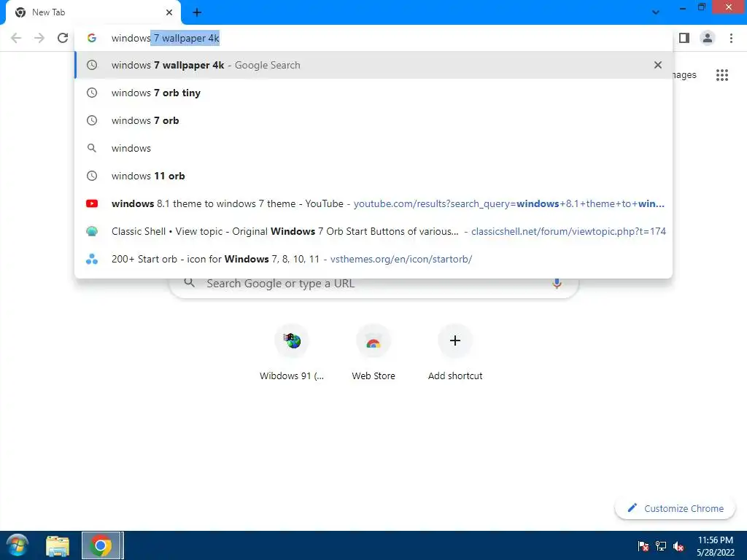Open Chrome's three-dot menu
The image size is (747, 560).
(x=731, y=38)
